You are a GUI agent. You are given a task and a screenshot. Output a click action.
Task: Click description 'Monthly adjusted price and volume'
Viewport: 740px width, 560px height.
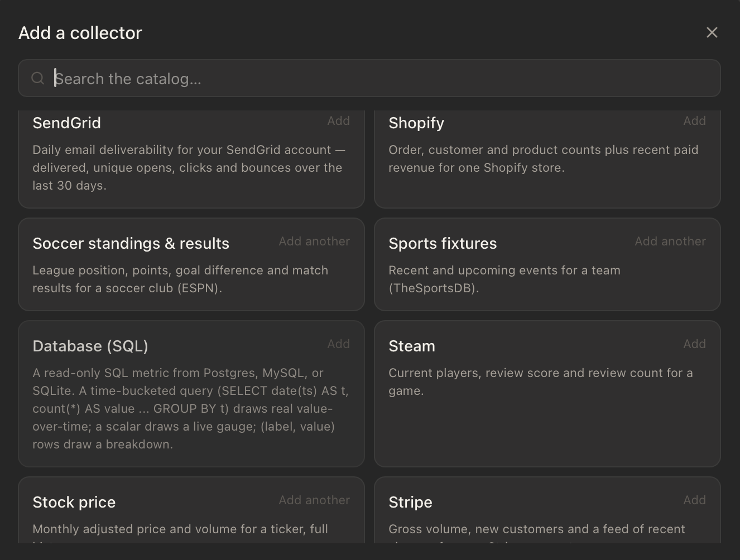click(180, 532)
